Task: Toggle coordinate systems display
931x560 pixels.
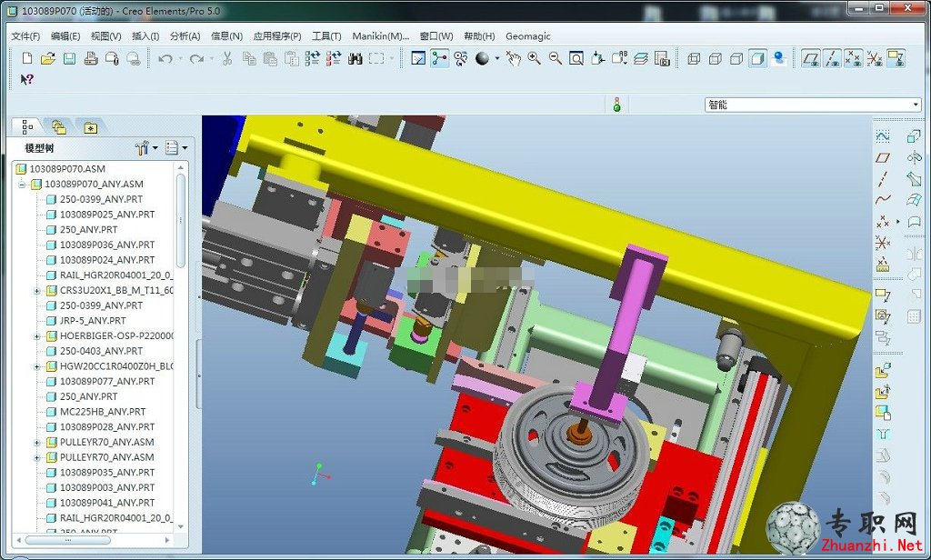Action: point(874,58)
